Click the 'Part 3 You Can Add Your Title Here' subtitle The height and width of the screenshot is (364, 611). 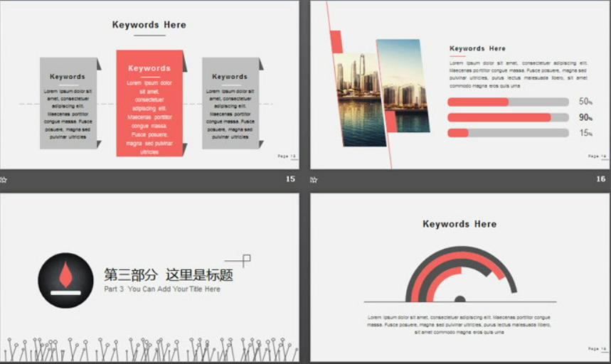(x=162, y=289)
